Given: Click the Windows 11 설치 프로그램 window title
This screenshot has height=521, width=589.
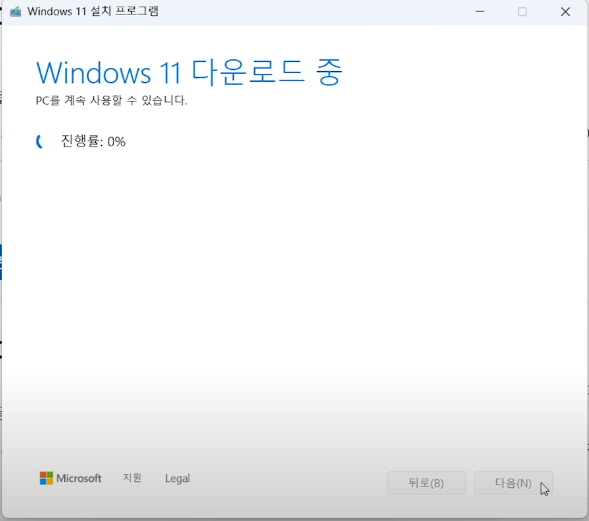Looking at the screenshot, I should point(93,11).
